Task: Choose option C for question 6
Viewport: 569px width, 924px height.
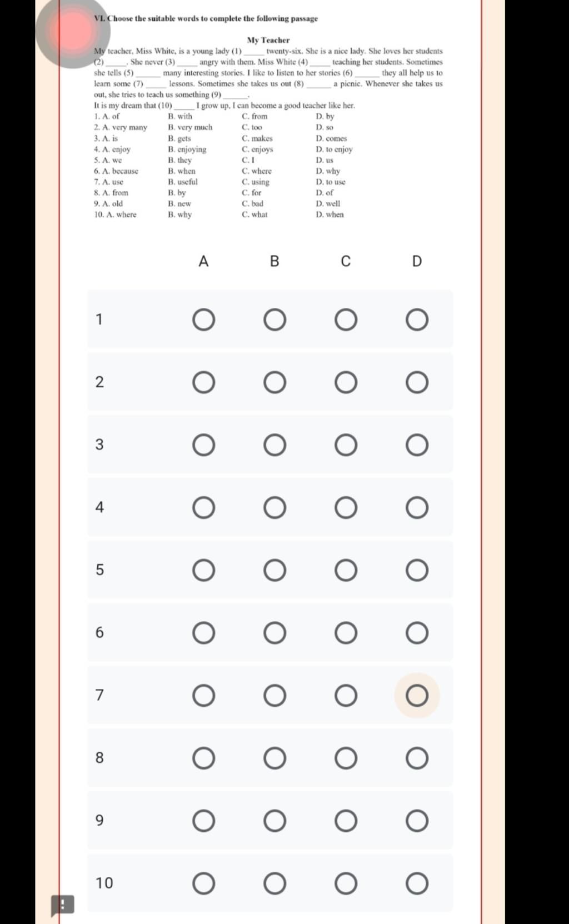Action: click(346, 633)
